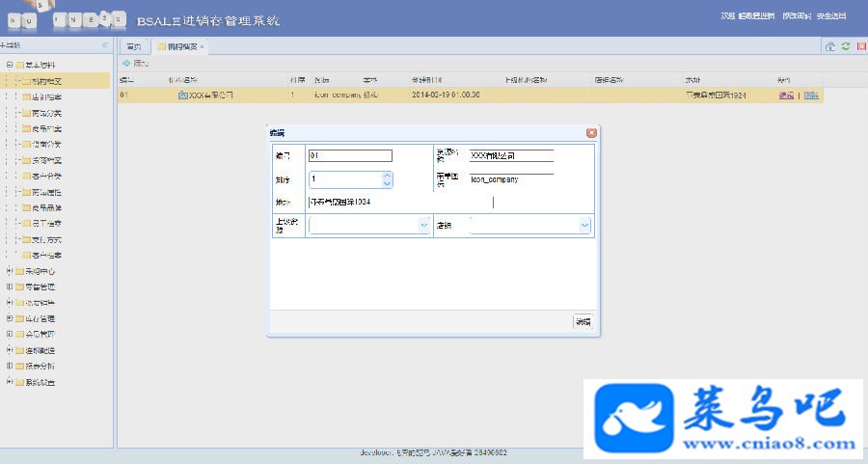This screenshot has height=464, width=868.
Task: Click the add plus icon in toolbar
Action: click(126, 63)
